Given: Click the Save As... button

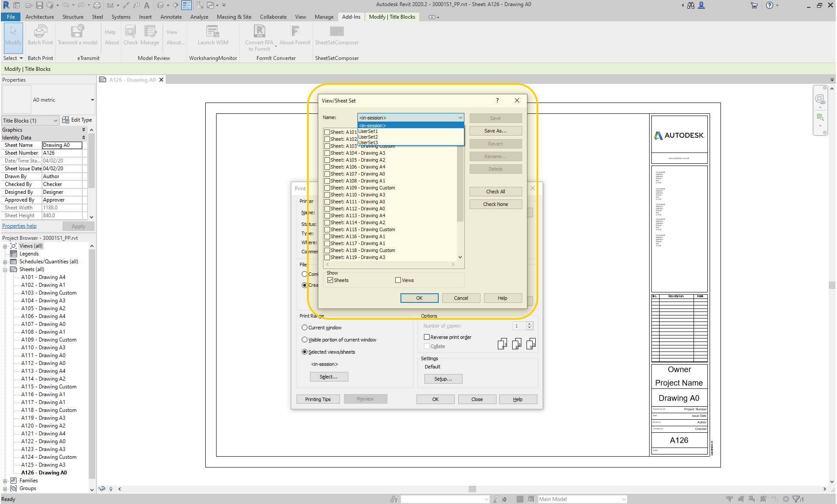Looking at the screenshot, I should point(495,131).
